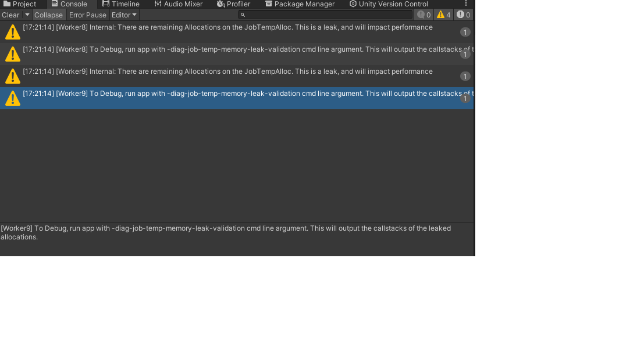
Task: Switch to the Timeline tab
Action: [x=120, y=4]
